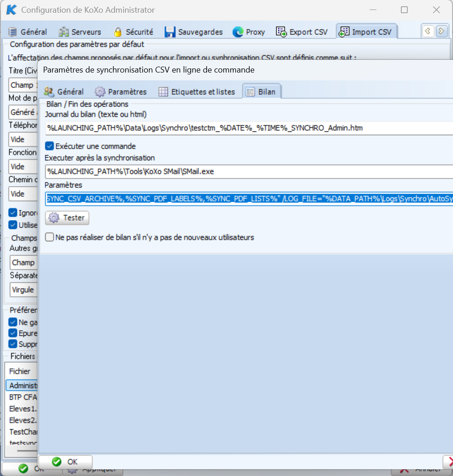The height and width of the screenshot is (476, 453).
Task: Uncheck Exécuter une commande
Action: coord(49,146)
